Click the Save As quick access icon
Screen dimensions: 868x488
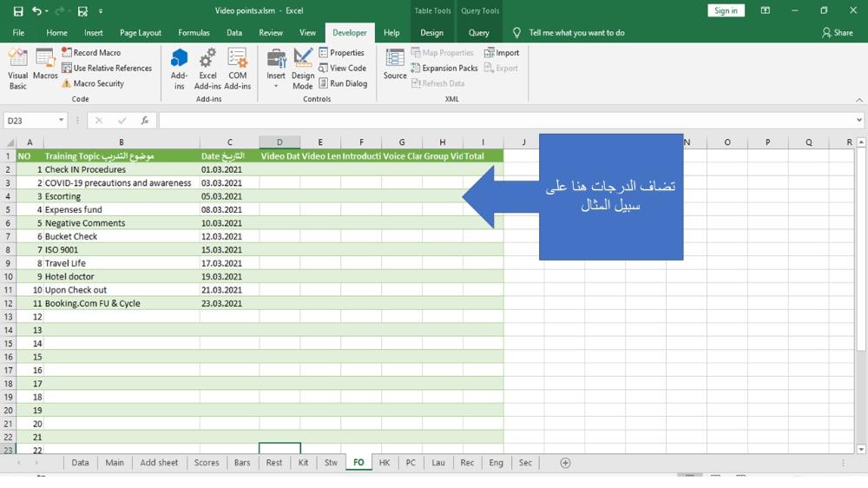tap(82, 10)
